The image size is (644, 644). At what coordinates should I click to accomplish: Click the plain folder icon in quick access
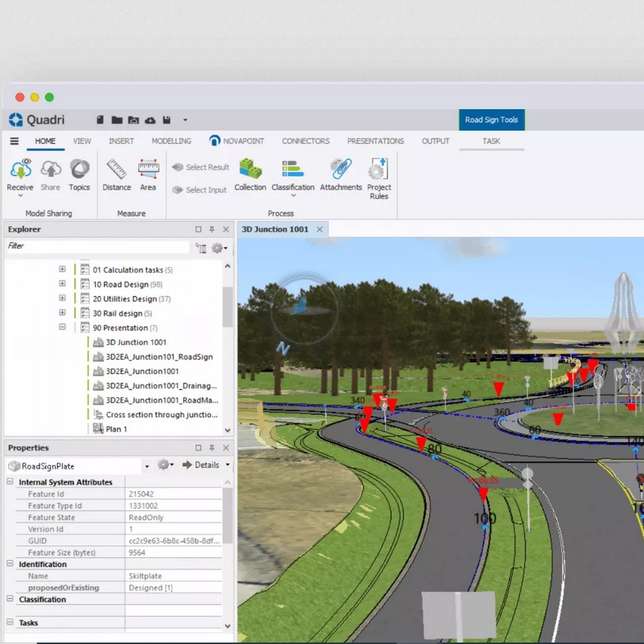click(x=117, y=120)
